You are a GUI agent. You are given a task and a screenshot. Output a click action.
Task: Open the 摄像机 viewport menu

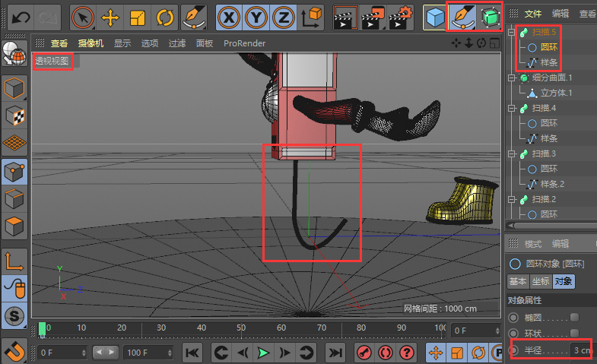pyautogui.click(x=91, y=43)
